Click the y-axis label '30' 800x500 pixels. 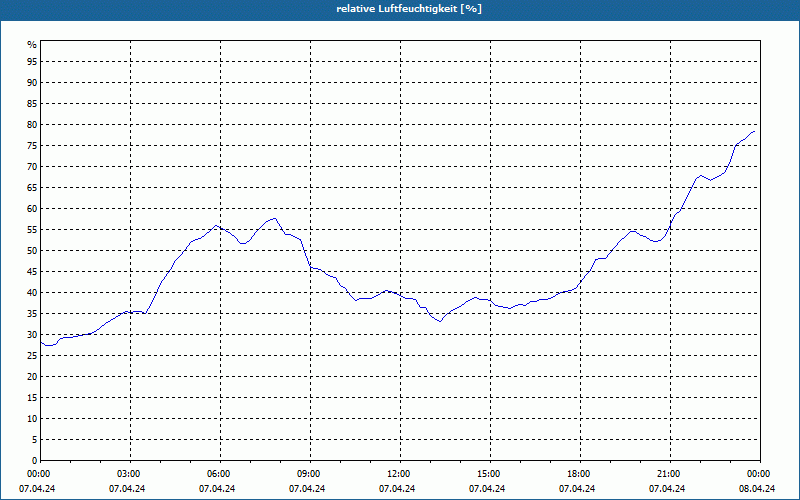[32, 335]
